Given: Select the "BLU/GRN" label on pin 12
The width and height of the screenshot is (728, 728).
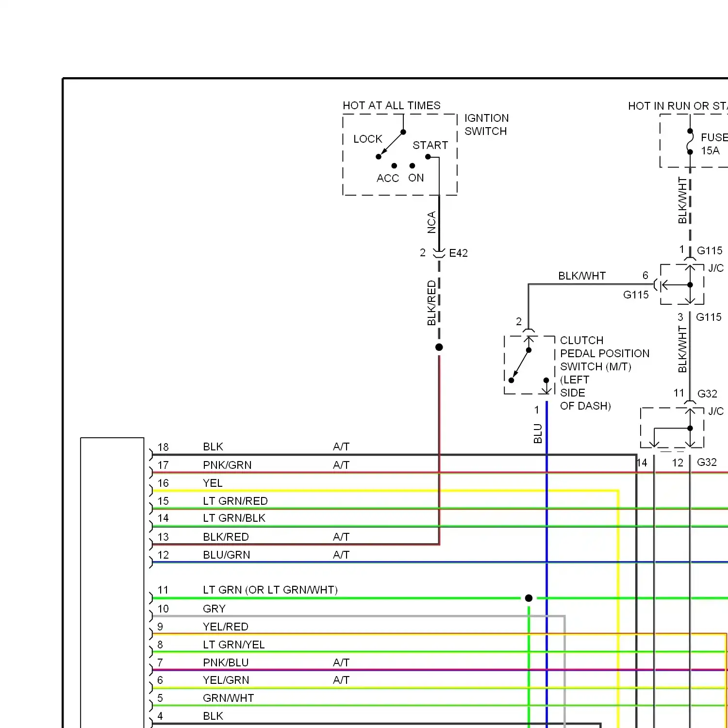Looking at the screenshot, I should [227, 555].
